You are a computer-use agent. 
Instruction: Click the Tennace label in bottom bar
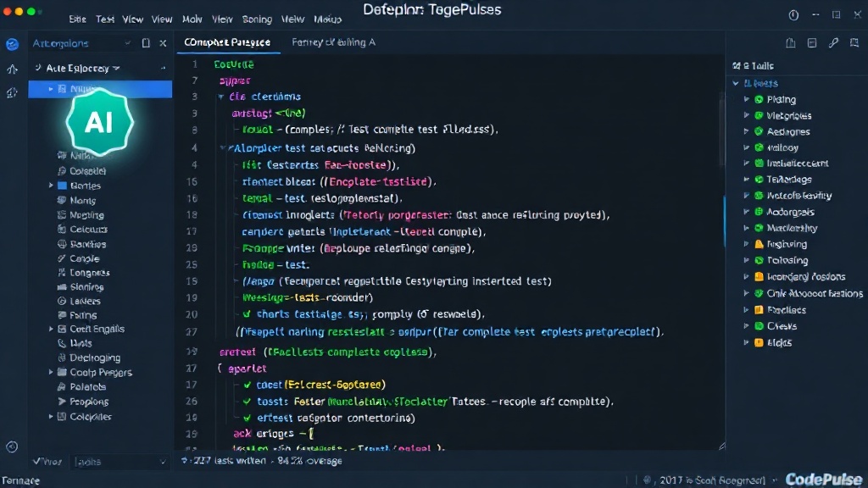20,481
